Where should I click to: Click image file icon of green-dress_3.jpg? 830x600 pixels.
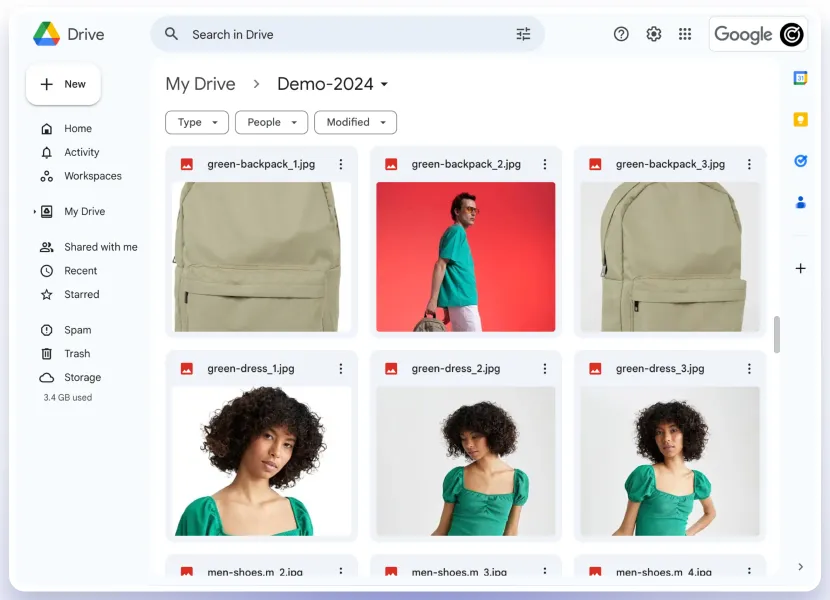point(595,369)
